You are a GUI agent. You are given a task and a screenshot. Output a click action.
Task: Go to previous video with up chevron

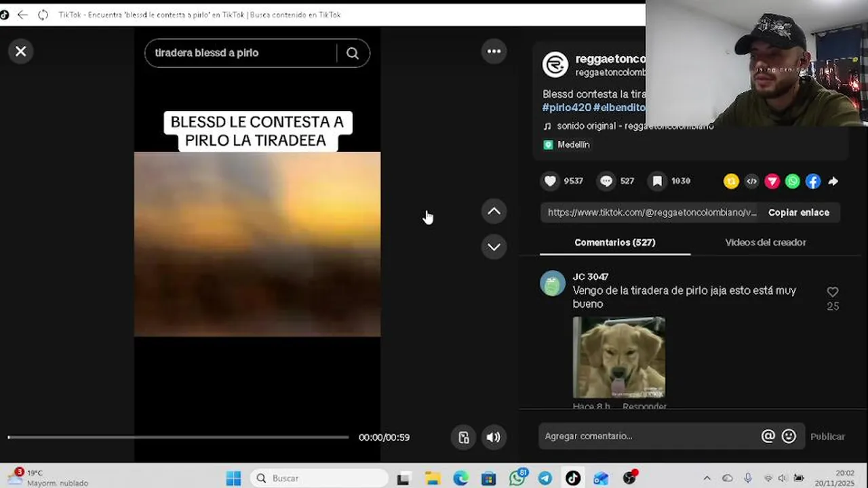[x=494, y=211]
